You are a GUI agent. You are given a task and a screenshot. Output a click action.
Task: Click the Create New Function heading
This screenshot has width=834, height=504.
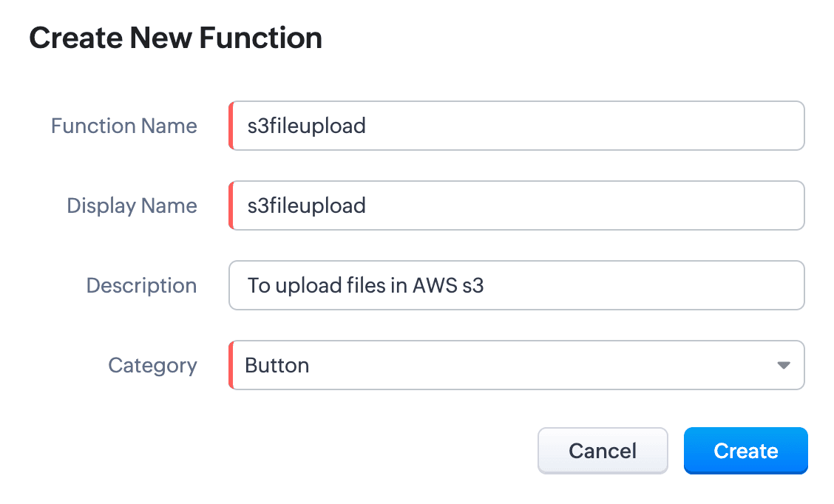[x=175, y=38]
